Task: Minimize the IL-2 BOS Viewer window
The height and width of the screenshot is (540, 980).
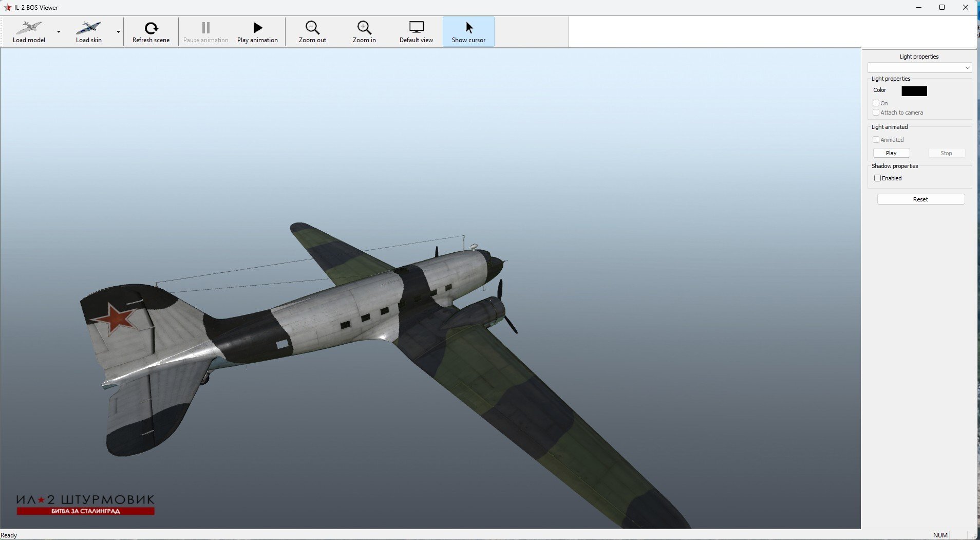Action: click(x=919, y=7)
